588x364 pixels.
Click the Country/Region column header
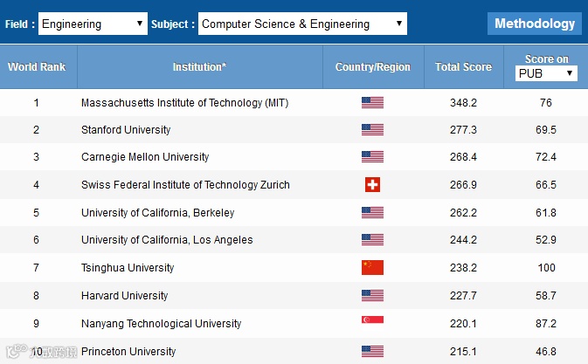(x=372, y=66)
